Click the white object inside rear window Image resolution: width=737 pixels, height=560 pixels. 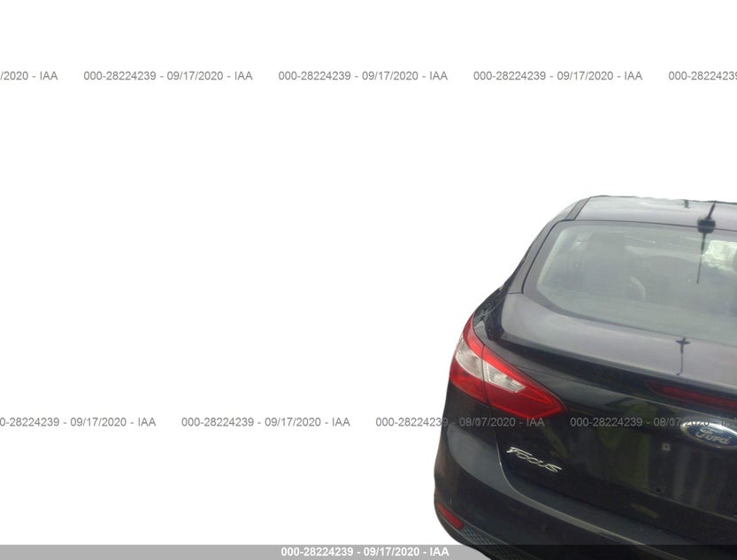click(x=721, y=255)
